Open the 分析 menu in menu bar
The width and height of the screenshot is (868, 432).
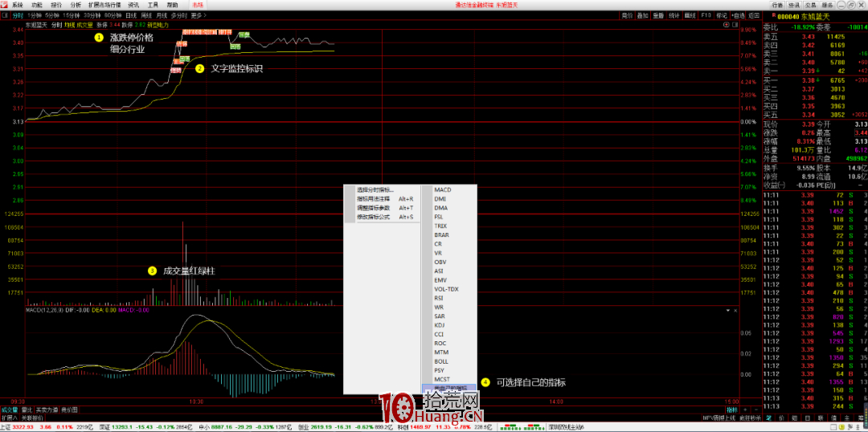click(x=76, y=5)
